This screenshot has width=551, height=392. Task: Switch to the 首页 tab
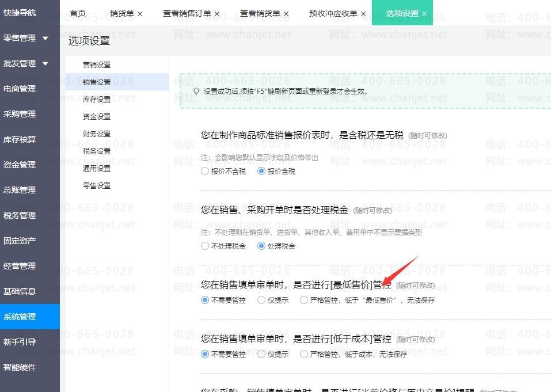pyautogui.click(x=78, y=13)
